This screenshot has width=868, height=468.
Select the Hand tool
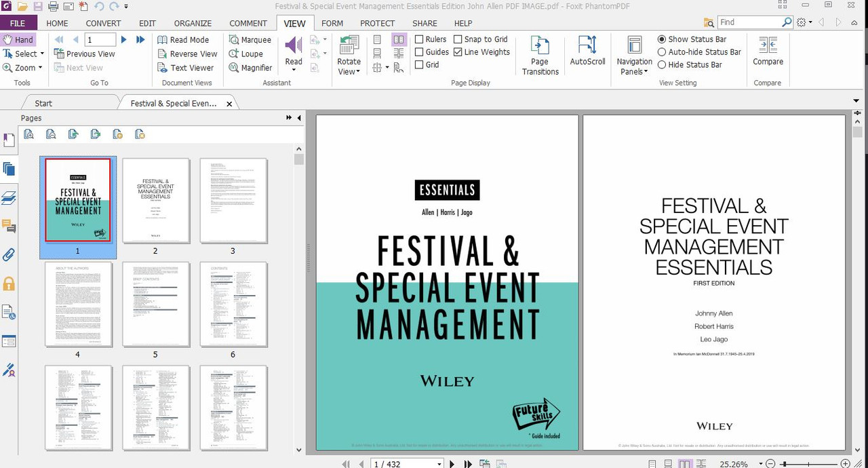tap(18, 40)
